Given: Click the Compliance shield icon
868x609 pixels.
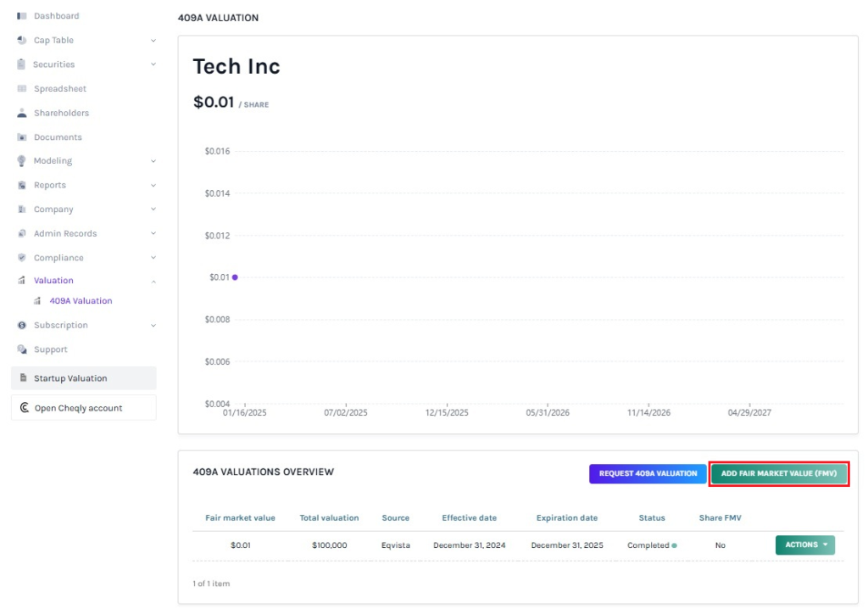Looking at the screenshot, I should tap(22, 258).
